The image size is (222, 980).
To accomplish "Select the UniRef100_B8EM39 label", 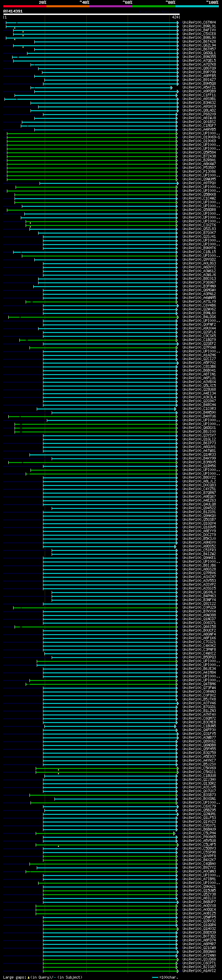I will pos(199,933).
